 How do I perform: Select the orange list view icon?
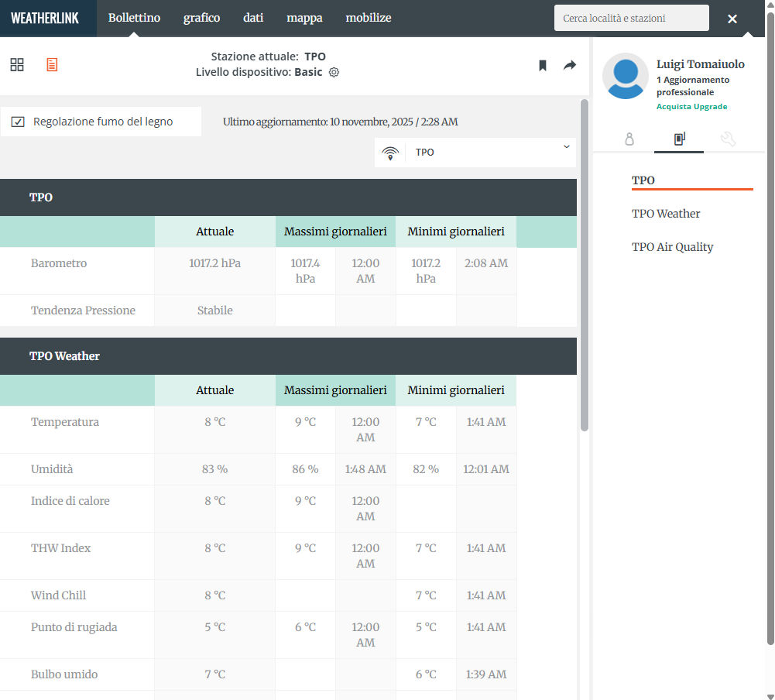tap(52, 65)
